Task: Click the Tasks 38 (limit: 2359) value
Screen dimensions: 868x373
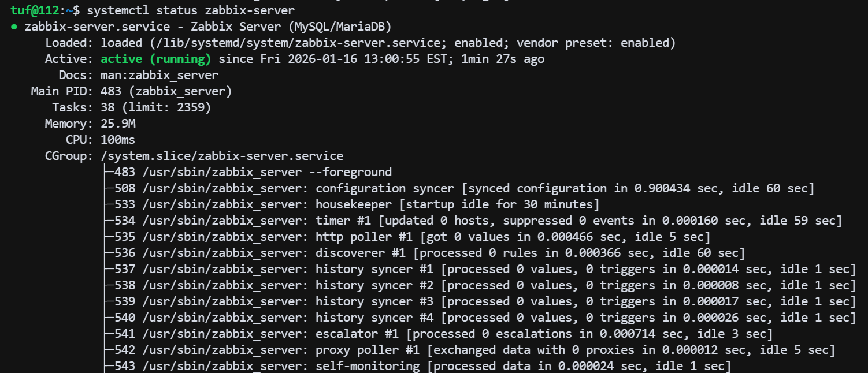Action: [156, 107]
